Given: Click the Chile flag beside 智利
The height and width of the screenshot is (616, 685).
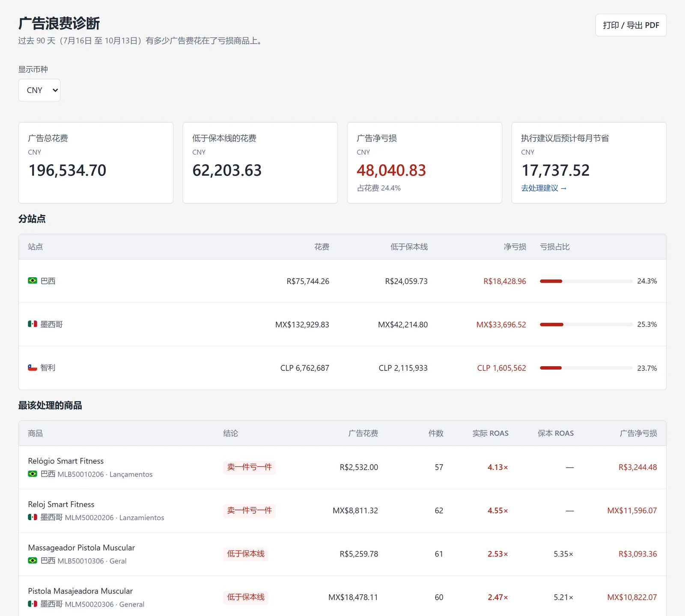Looking at the screenshot, I should tap(33, 367).
